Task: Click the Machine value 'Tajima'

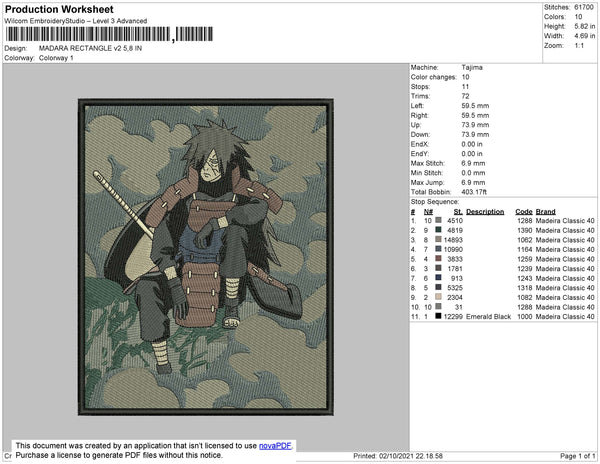Action: [472, 67]
